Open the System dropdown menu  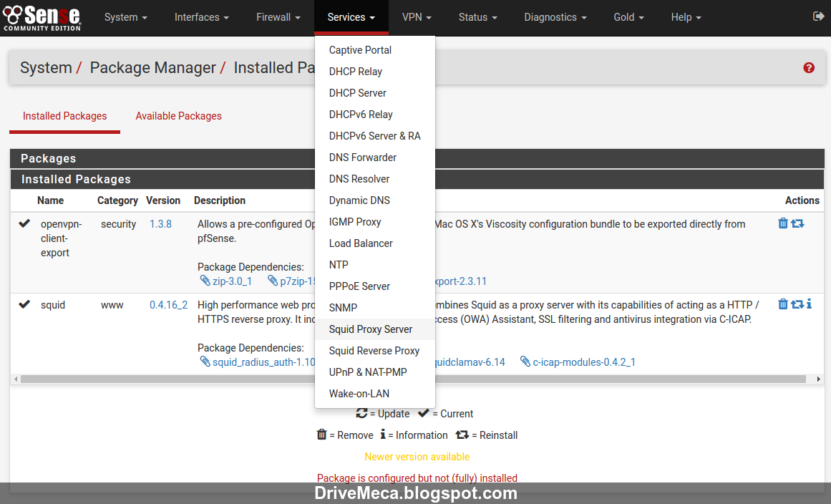tap(125, 17)
